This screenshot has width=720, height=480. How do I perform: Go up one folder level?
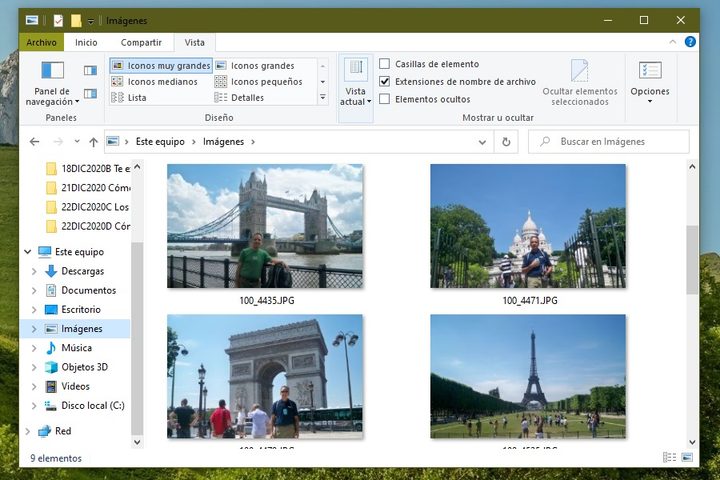93,142
